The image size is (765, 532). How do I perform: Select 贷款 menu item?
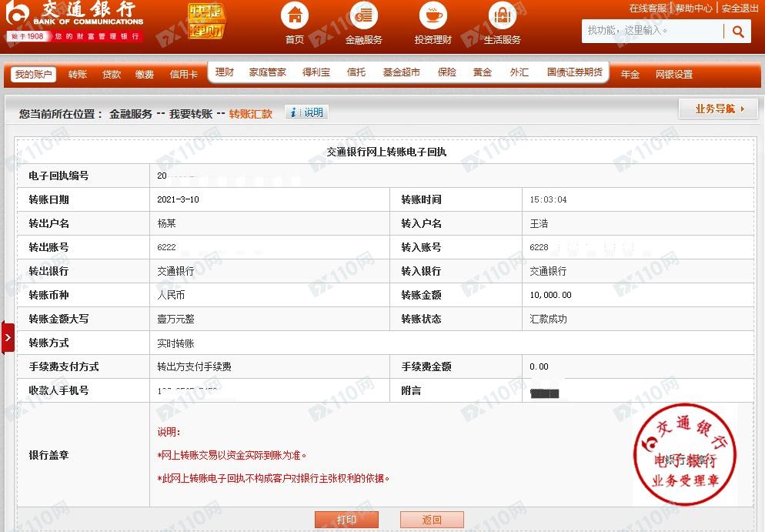112,74
